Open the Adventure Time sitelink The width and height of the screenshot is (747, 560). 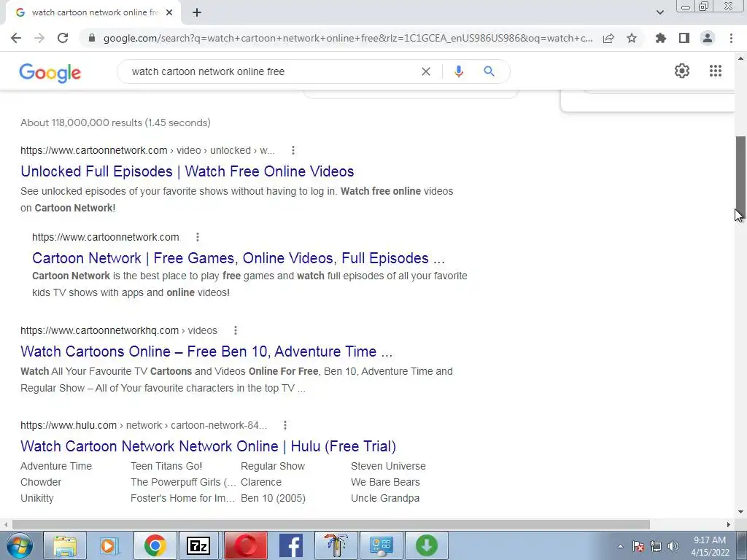56,466
